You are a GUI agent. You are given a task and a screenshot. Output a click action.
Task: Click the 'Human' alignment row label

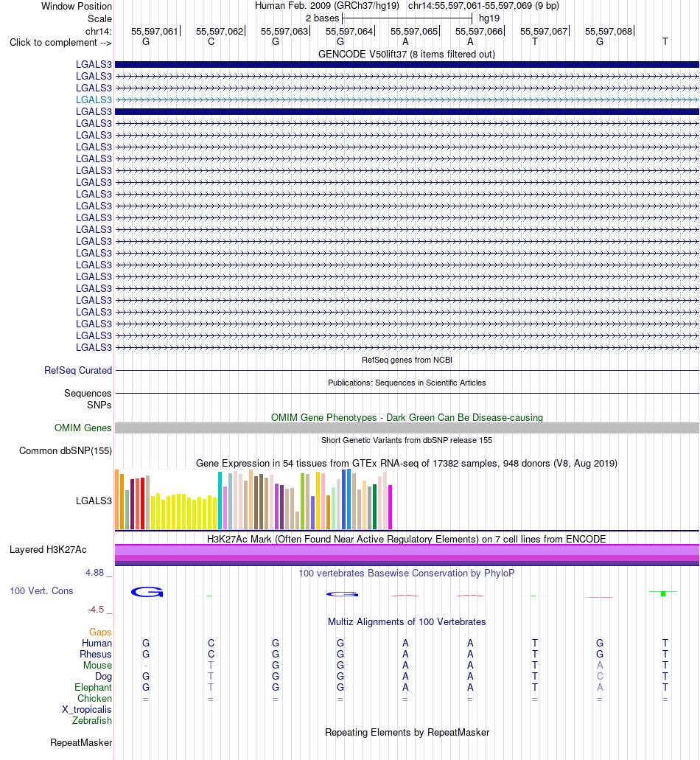[97, 644]
